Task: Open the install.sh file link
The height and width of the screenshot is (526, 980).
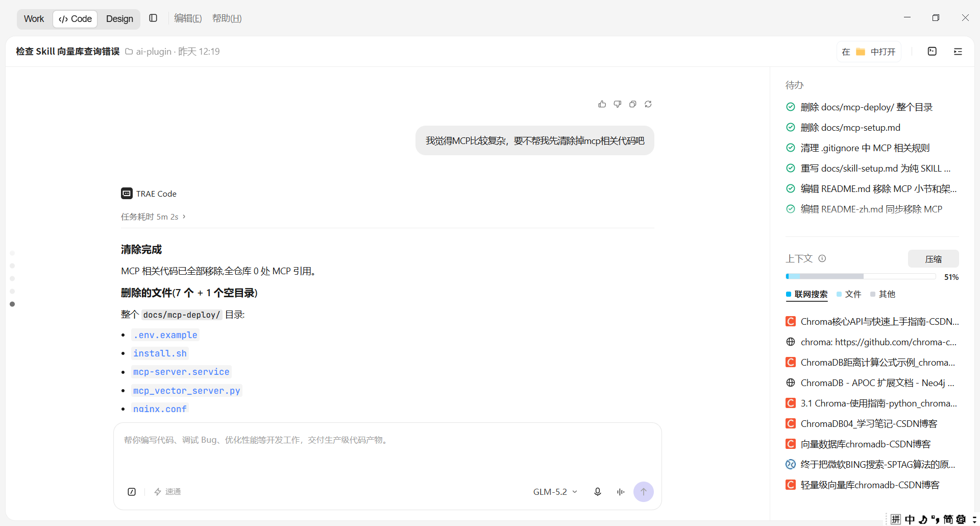Action: coord(160,353)
